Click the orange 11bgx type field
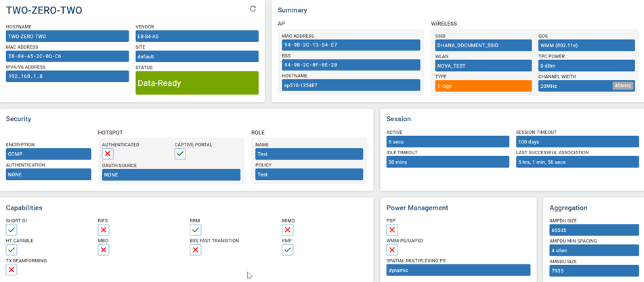Screen dimensions: 644x282 click(x=484, y=86)
